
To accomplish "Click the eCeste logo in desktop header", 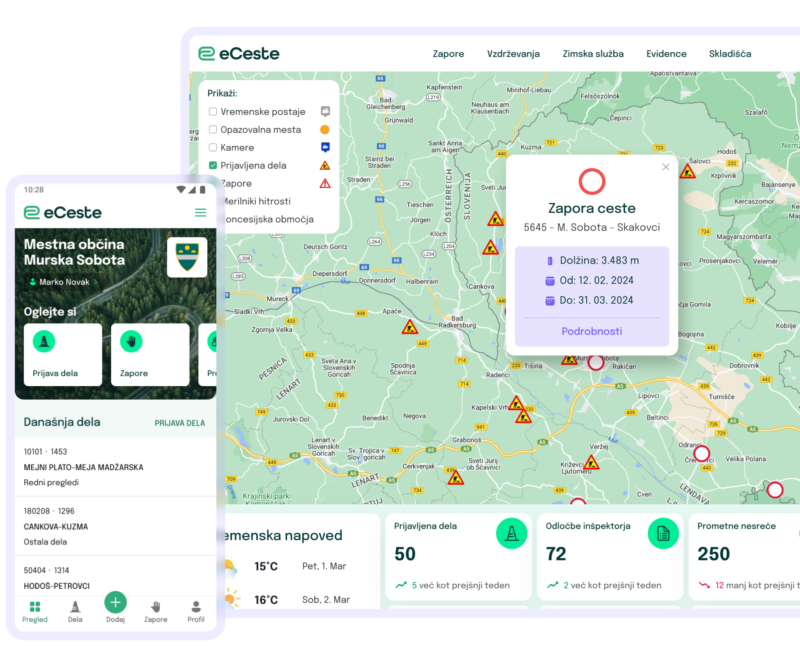I will click(239, 54).
